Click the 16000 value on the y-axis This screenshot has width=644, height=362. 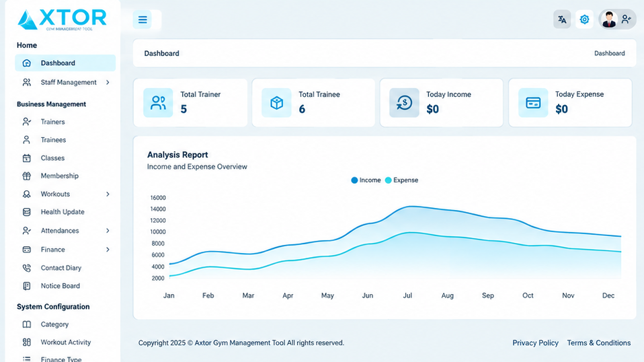pos(158,198)
